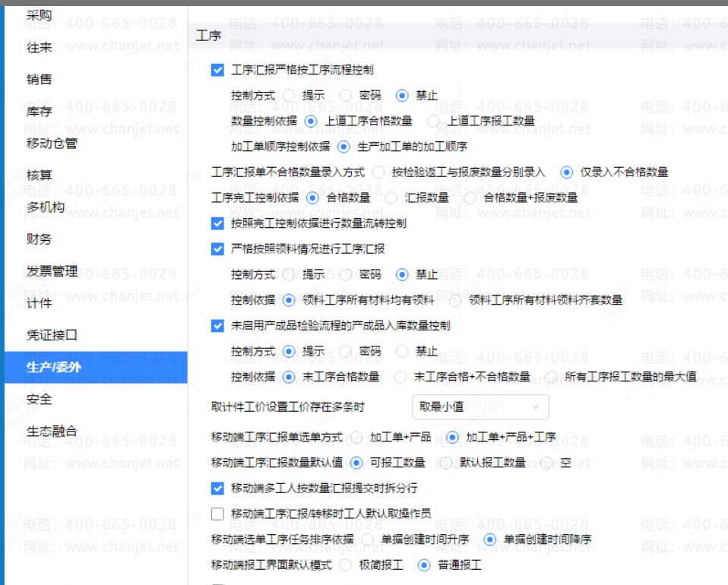Select 密码 under 领料情况 control mode
The width and height of the screenshot is (728, 585).
pyautogui.click(x=346, y=275)
